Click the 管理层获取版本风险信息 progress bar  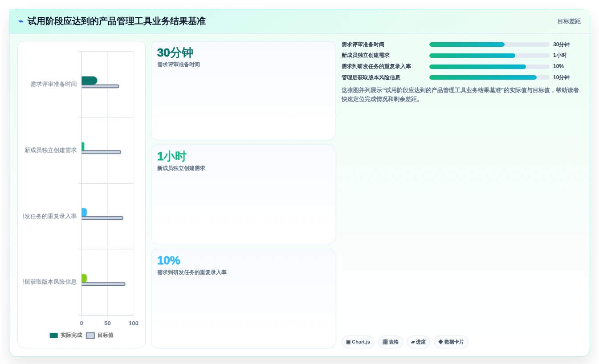(489, 77)
